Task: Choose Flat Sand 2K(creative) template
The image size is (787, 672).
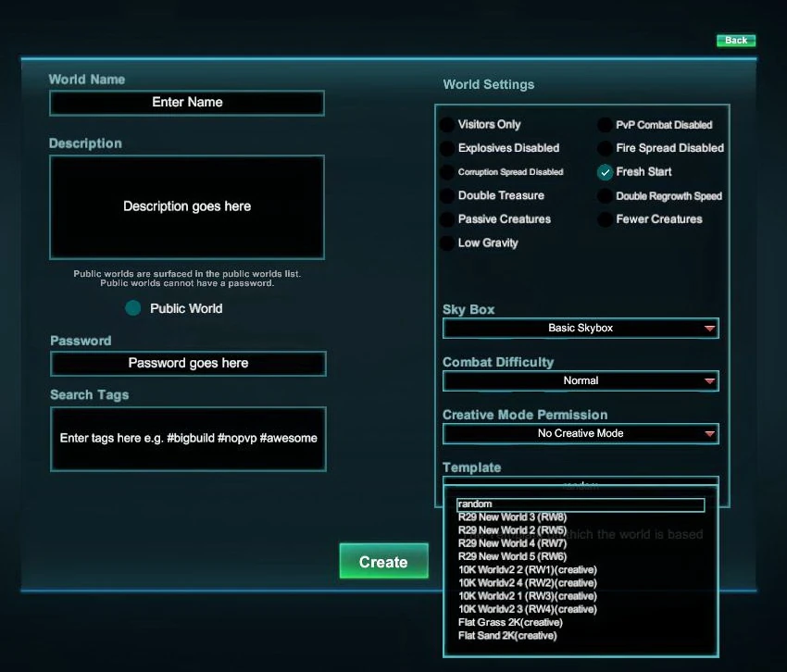Action: 507,635
